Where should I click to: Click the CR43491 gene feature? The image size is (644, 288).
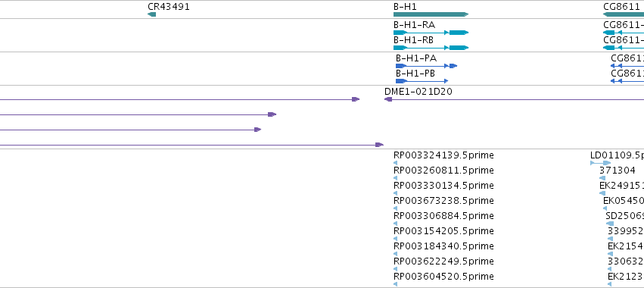coord(151,14)
